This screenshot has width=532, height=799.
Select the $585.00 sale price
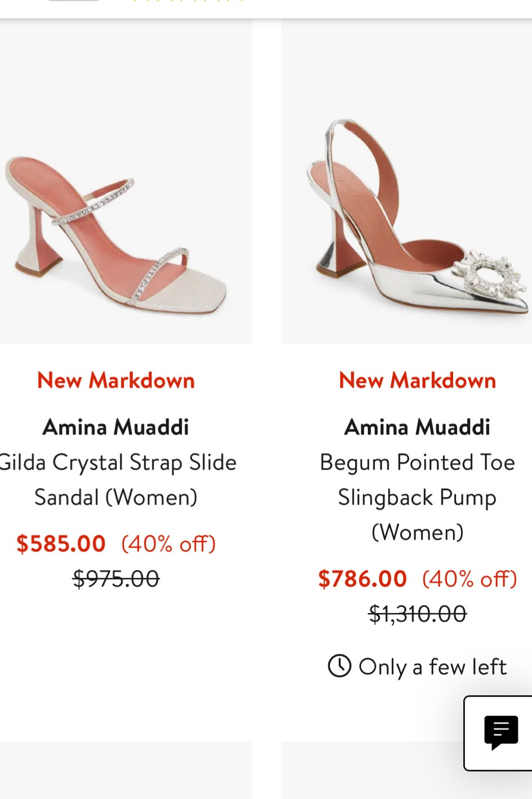61,543
